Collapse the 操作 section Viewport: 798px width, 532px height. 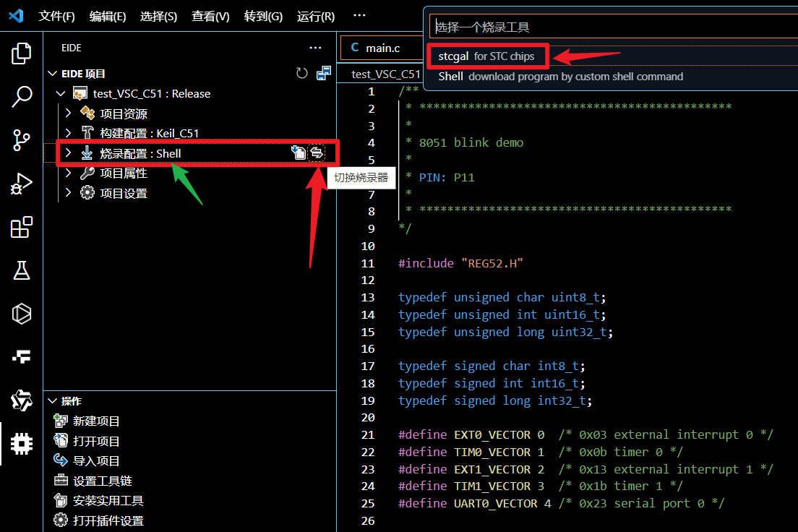53,401
